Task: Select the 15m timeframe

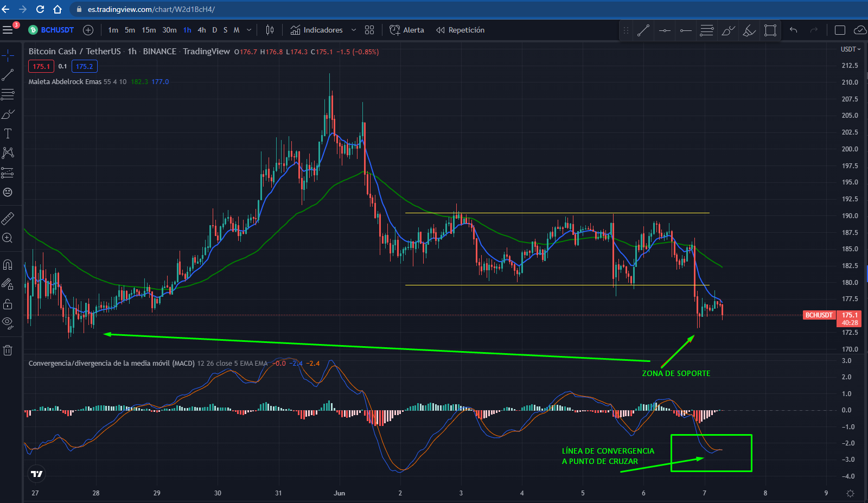Action: tap(149, 30)
